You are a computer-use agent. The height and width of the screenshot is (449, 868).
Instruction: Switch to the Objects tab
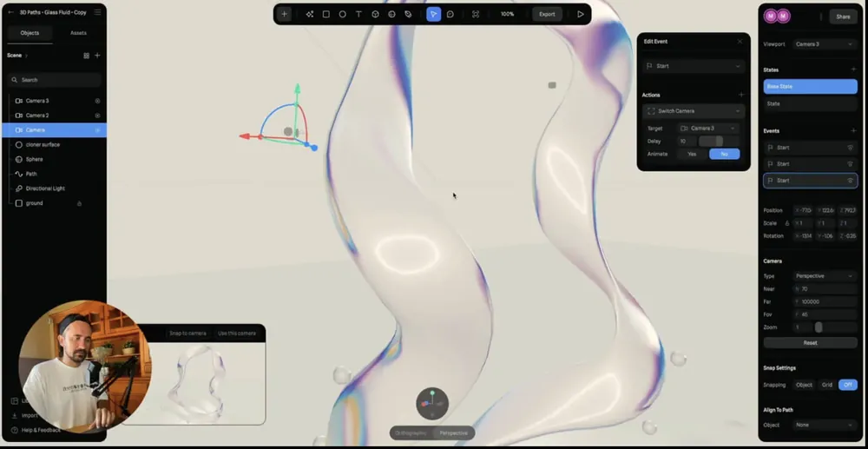coord(30,33)
